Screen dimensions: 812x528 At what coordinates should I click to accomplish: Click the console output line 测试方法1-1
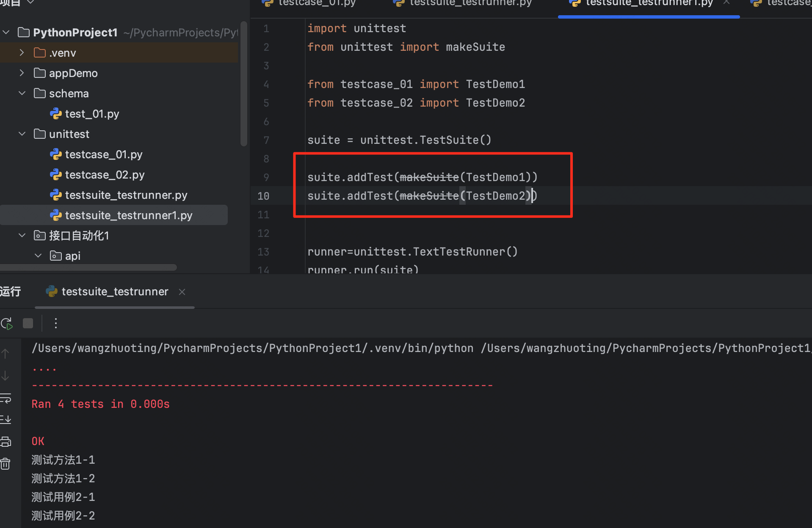click(64, 460)
